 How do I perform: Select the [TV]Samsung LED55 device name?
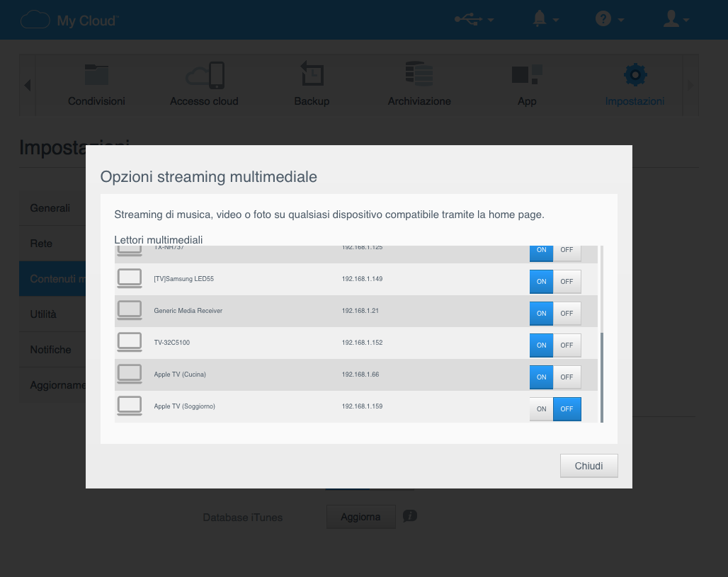pyautogui.click(x=184, y=279)
